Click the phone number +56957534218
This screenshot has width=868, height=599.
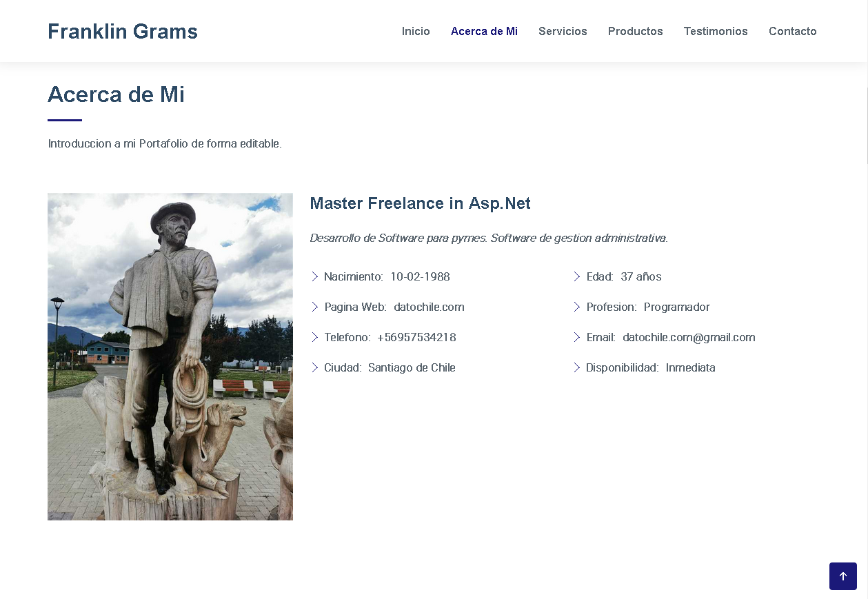[416, 337]
